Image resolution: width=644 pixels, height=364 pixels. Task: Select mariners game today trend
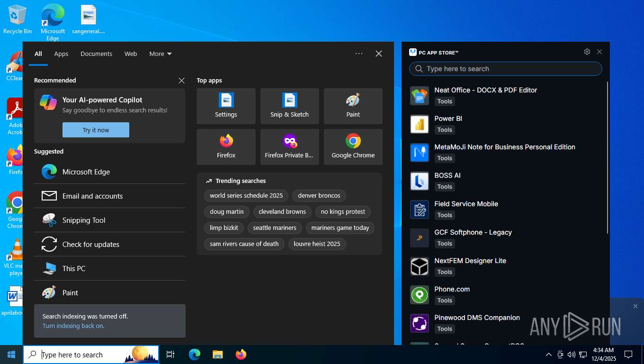click(340, 227)
